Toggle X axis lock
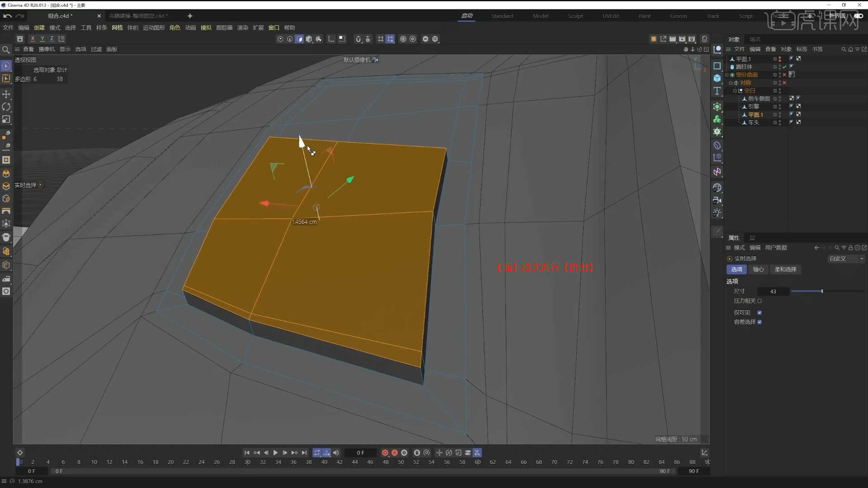The image size is (868, 488). [x=33, y=39]
